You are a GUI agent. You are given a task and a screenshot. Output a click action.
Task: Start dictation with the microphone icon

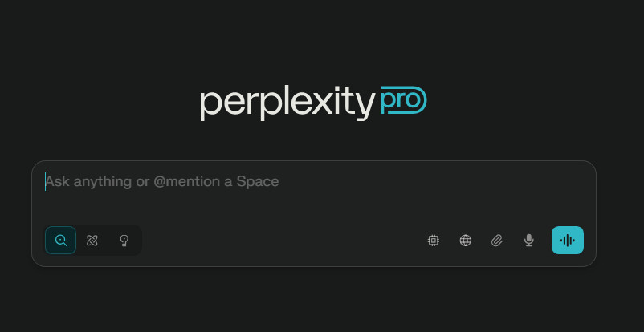529,240
